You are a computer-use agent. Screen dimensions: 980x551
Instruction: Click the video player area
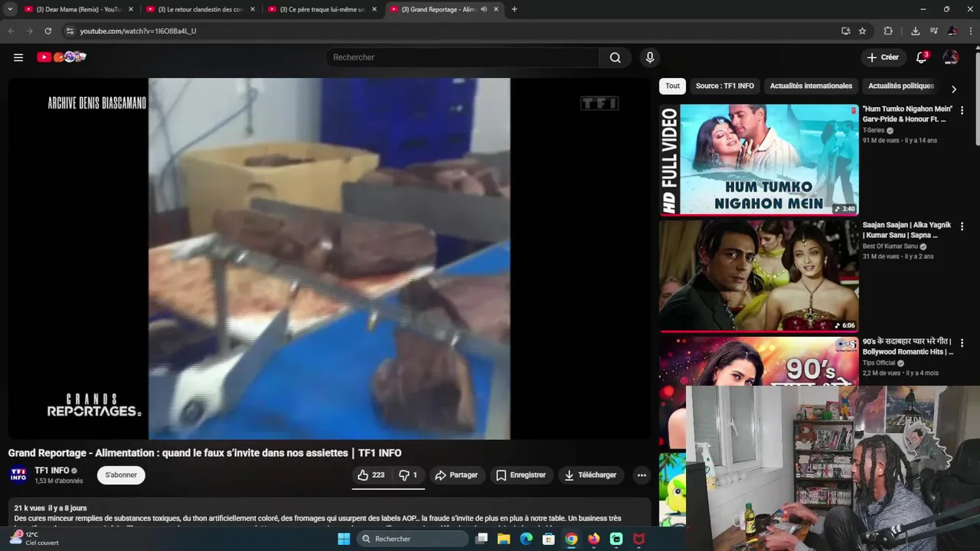point(329,259)
